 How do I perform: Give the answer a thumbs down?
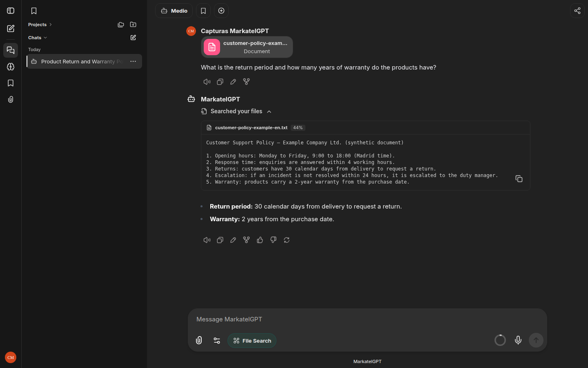tap(273, 240)
